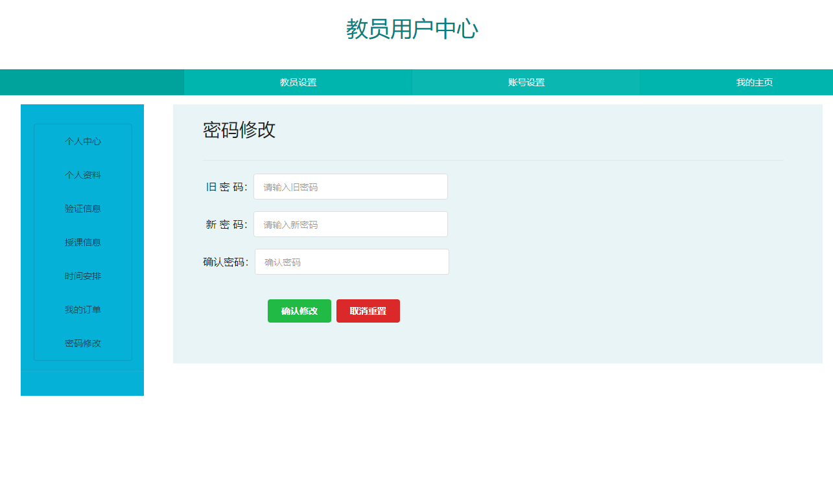Image resolution: width=833 pixels, height=504 pixels.
Task: Open the 我的主页 tab
Action: (x=753, y=82)
